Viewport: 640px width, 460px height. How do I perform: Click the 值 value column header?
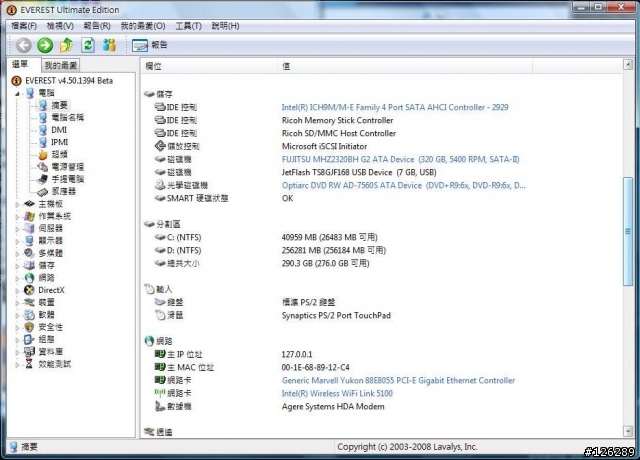pyautogui.click(x=405, y=66)
